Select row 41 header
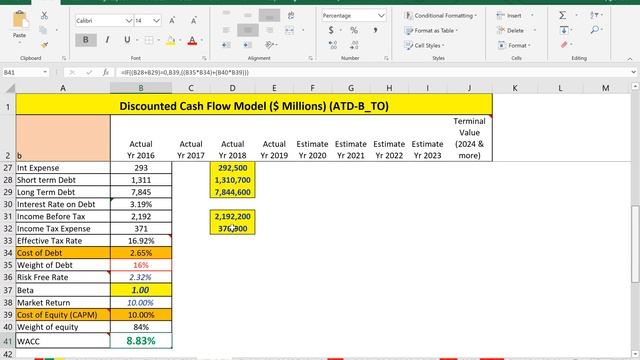This screenshot has width=640, height=360. (8, 341)
